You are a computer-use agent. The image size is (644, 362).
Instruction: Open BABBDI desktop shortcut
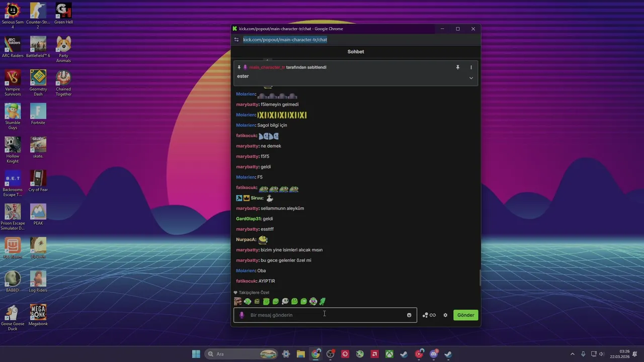[13, 282]
